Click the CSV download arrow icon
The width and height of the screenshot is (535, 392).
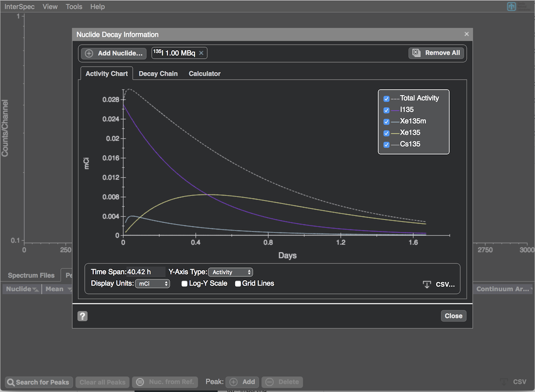pyautogui.click(x=426, y=284)
